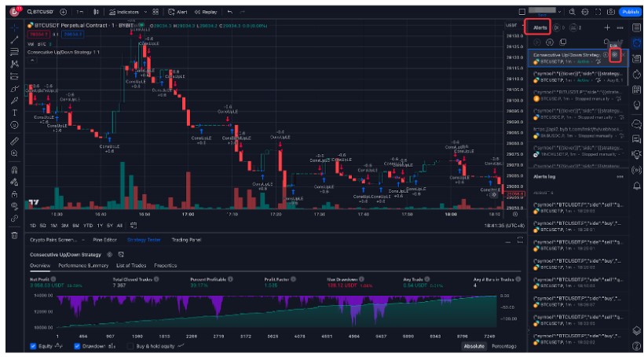Open indicator templates grid
The height and width of the screenshot is (357, 644).
(x=156, y=12)
